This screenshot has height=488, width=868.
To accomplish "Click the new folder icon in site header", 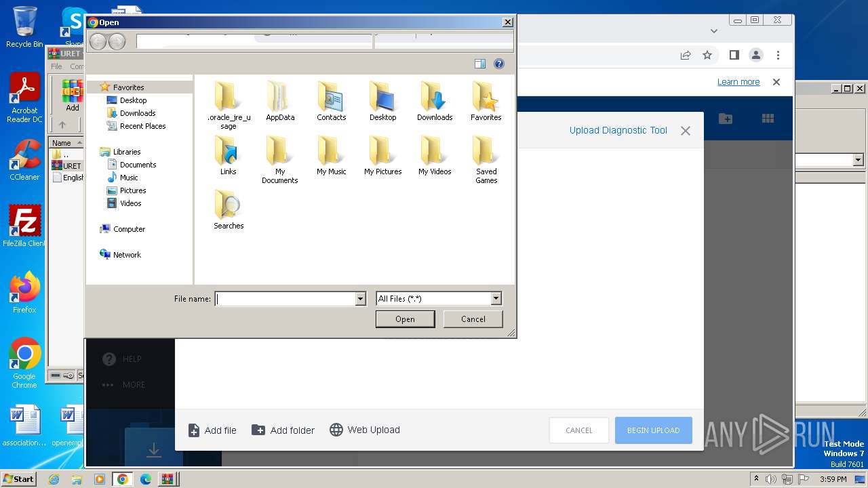I will (726, 119).
